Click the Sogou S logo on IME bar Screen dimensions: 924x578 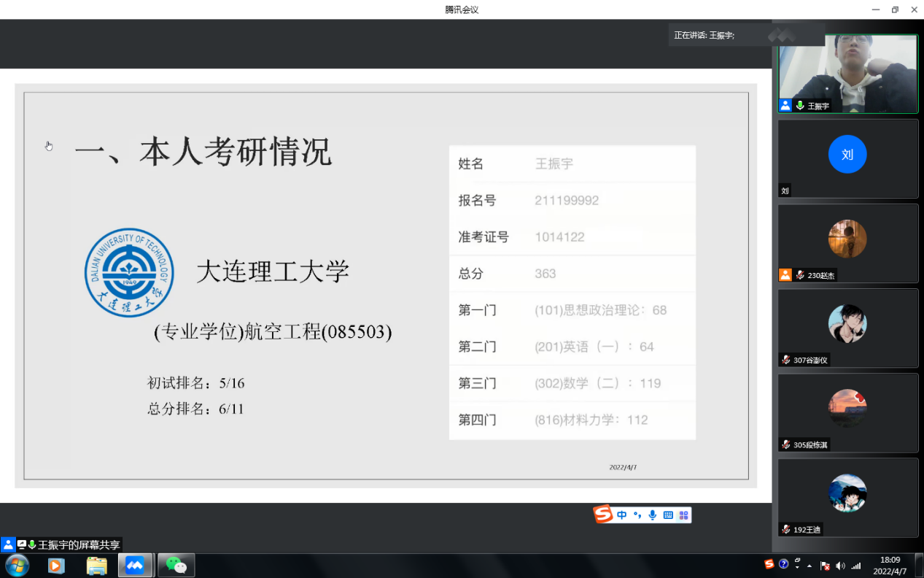click(603, 515)
